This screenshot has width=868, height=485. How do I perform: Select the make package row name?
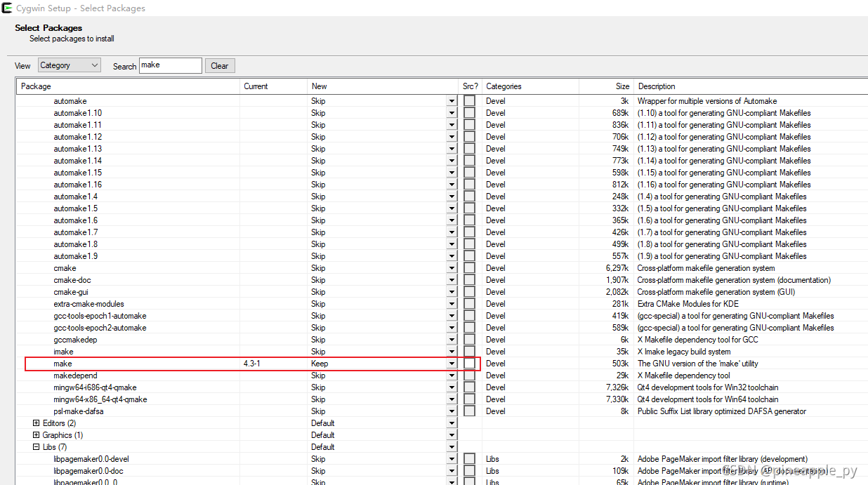pyautogui.click(x=63, y=364)
